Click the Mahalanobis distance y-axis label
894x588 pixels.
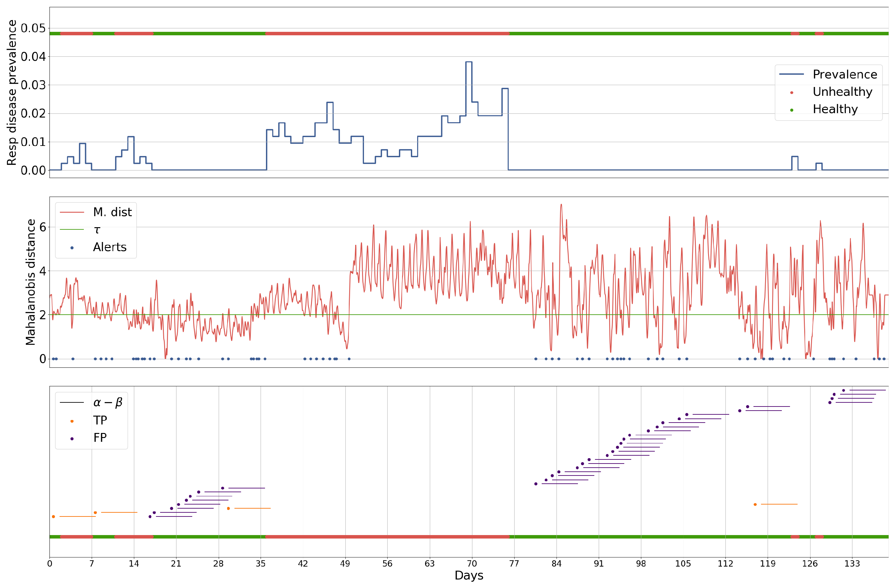click(x=31, y=282)
